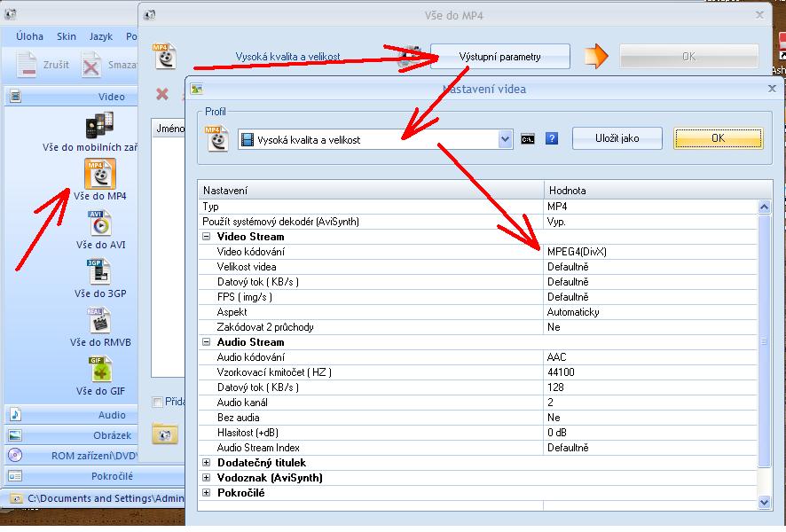Click the yellow OK button in Nastavení videa
Viewport: 786px width, 532px height.
tap(719, 138)
